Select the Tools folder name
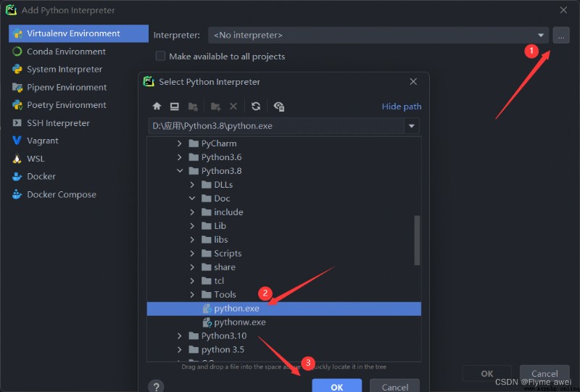Image resolution: width=580 pixels, height=392 pixels. (225, 295)
